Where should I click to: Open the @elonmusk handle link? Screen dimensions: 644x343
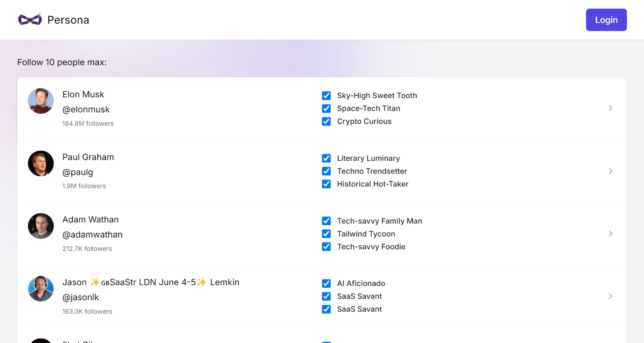86,109
